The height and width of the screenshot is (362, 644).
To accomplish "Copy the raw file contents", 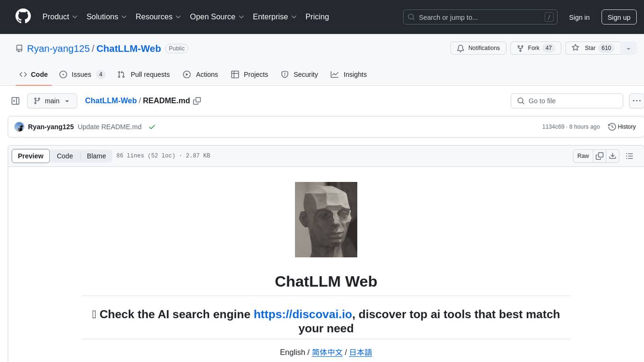I will click(600, 156).
